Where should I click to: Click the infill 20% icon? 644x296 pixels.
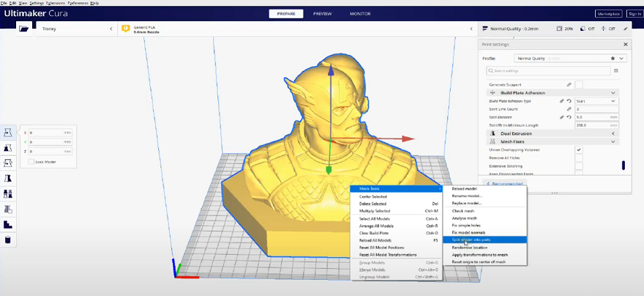point(559,29)
